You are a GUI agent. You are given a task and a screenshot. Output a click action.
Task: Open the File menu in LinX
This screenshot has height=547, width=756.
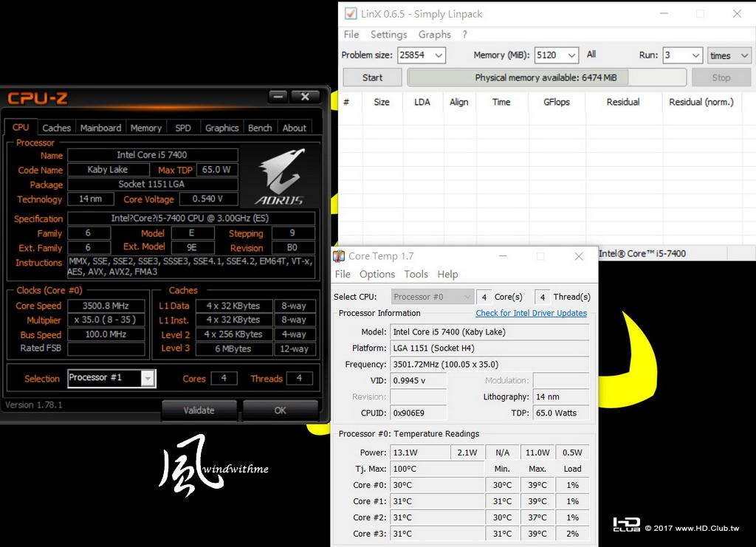[351, 34]
